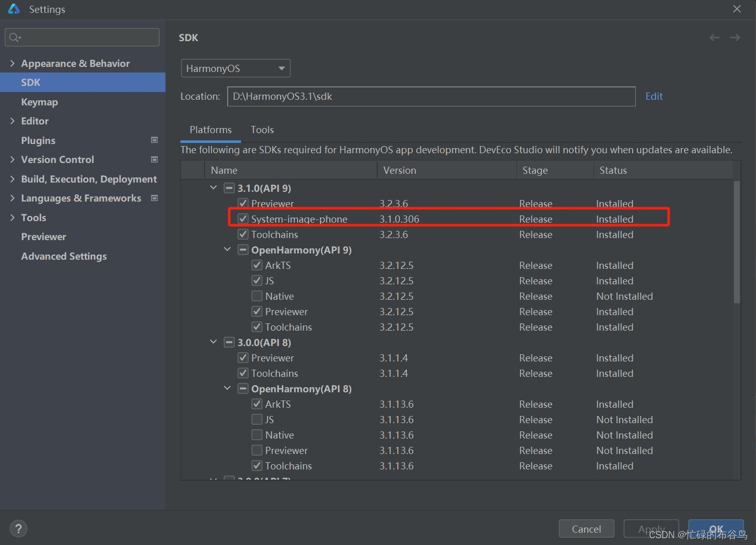This screenshot has height=545, width=756.
Task: Click the Cancel button
Action: [586, 529]
